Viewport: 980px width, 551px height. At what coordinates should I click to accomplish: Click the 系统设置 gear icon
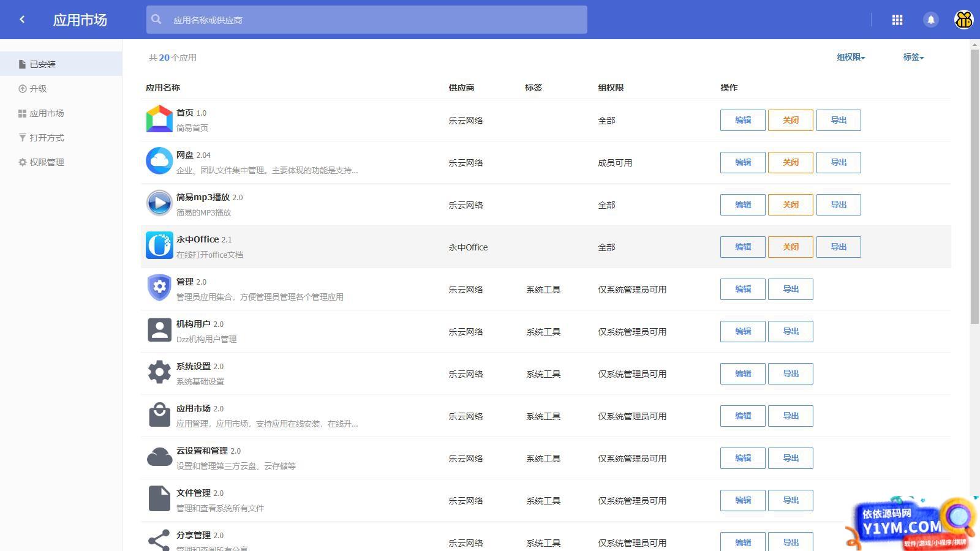[x=159, y=372]
